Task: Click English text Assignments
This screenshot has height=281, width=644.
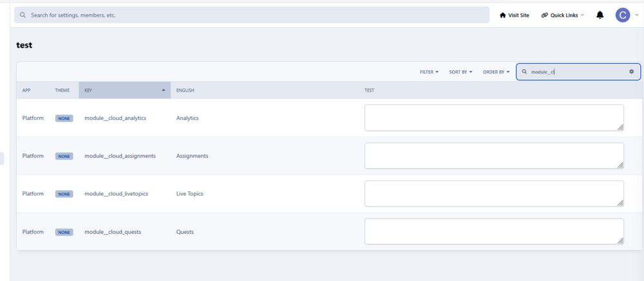Action: [x=192, y=156]
